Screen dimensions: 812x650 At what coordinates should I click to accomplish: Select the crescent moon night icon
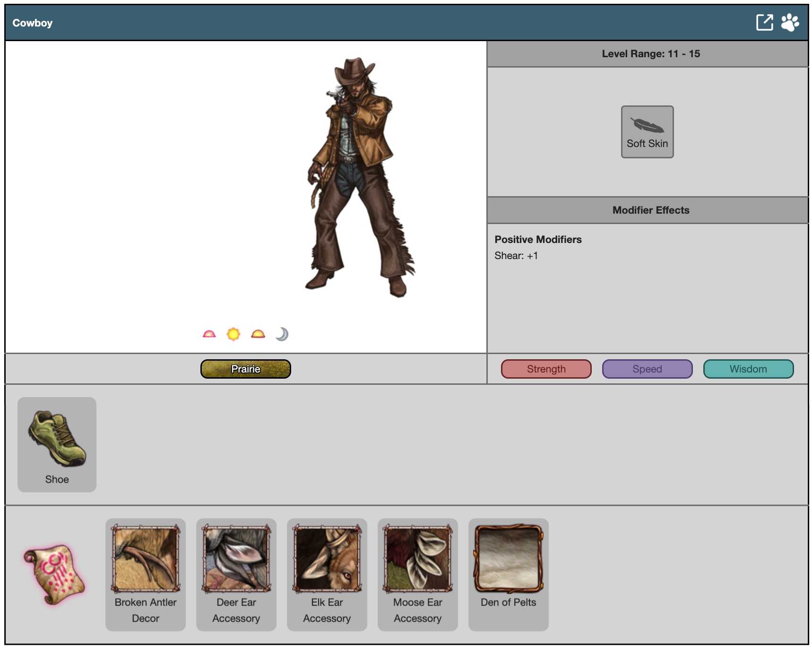coord(282,334)
